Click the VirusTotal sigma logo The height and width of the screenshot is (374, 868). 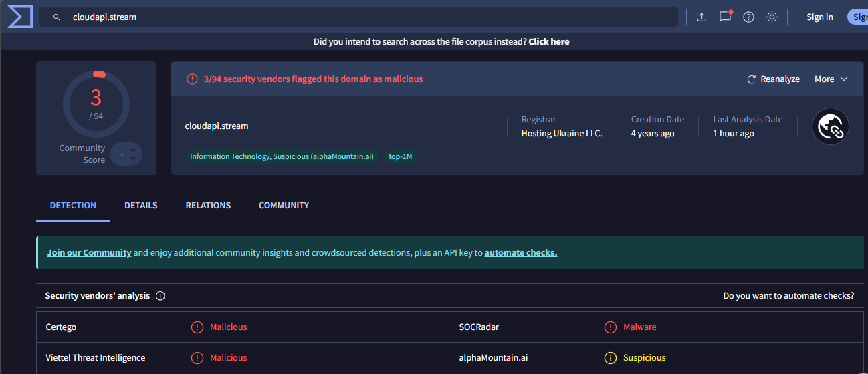20,16
